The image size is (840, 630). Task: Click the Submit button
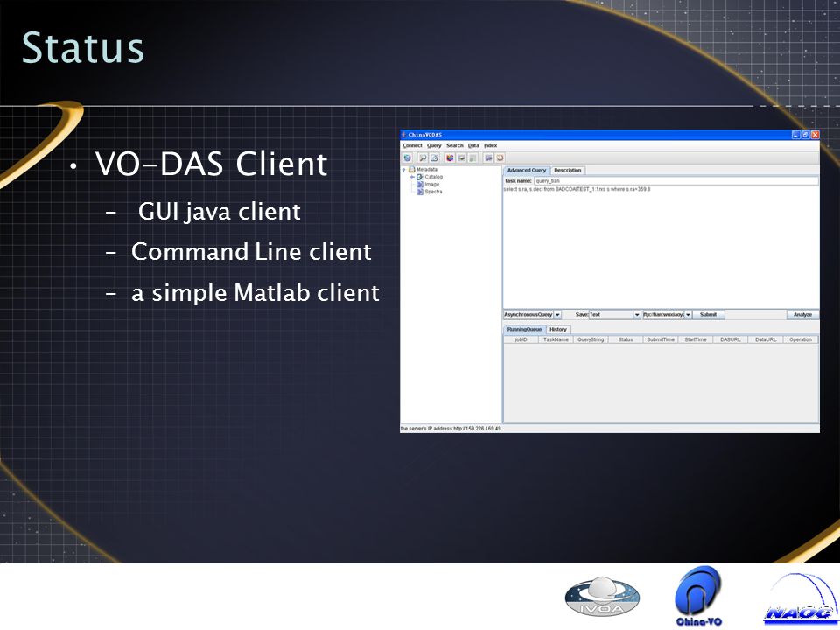[708, 315]
